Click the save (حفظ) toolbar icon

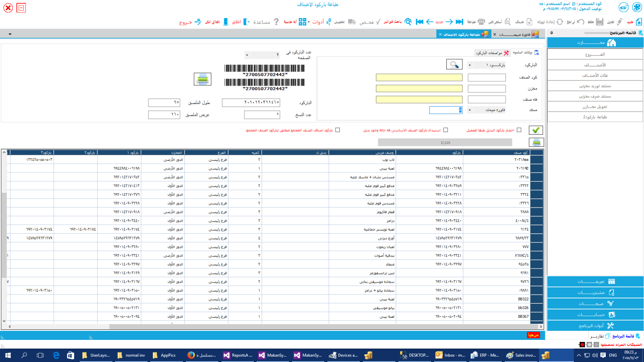(x=599, y=22)
